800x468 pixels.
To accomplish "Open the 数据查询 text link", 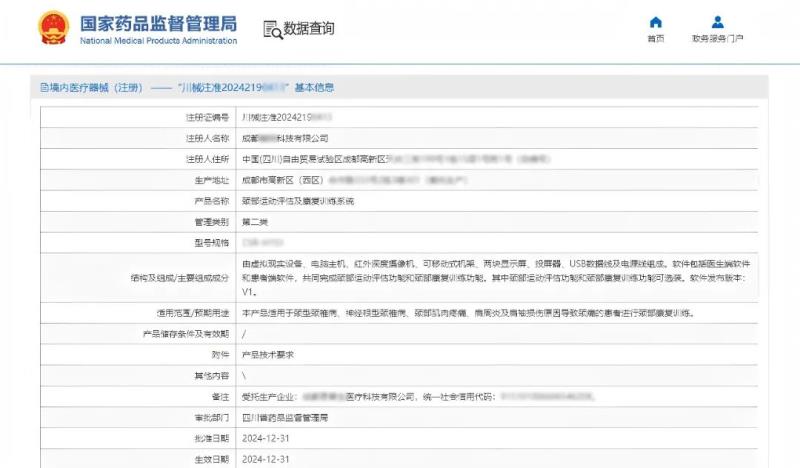I will [x=309, y=29].
